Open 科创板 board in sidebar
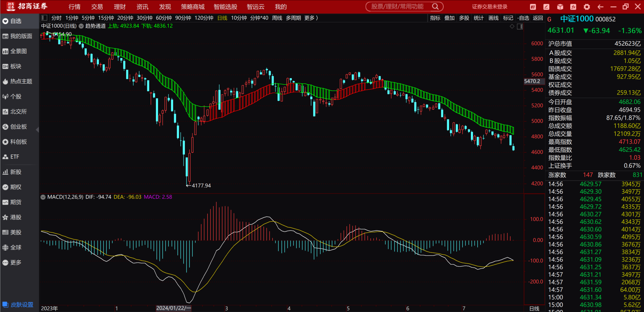Screen dimensions: 644x312 click(19, 142)
